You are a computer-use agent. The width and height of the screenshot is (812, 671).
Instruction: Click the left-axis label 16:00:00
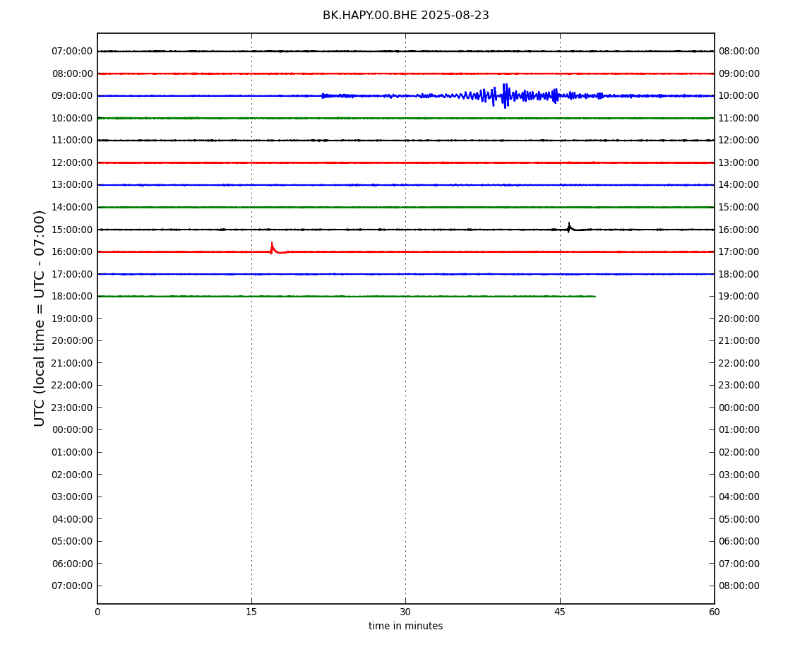click(x=73, y=252)
